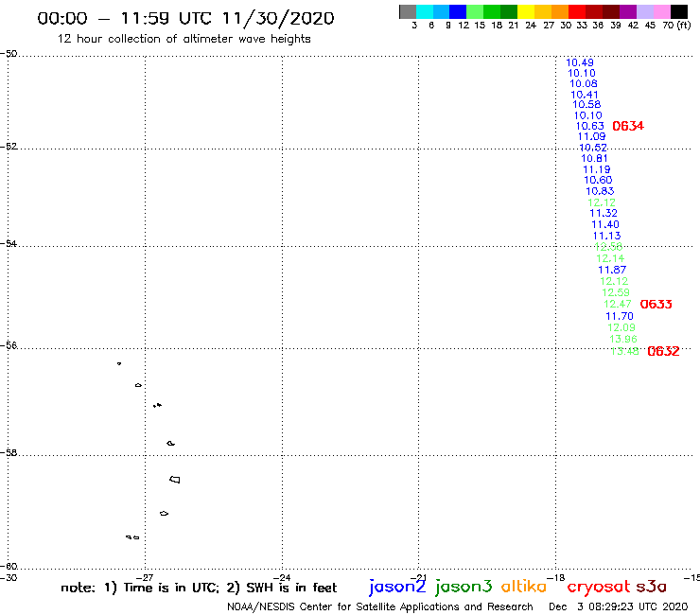
Task: Click wave height value 10.41
Action: coord(585,95)
